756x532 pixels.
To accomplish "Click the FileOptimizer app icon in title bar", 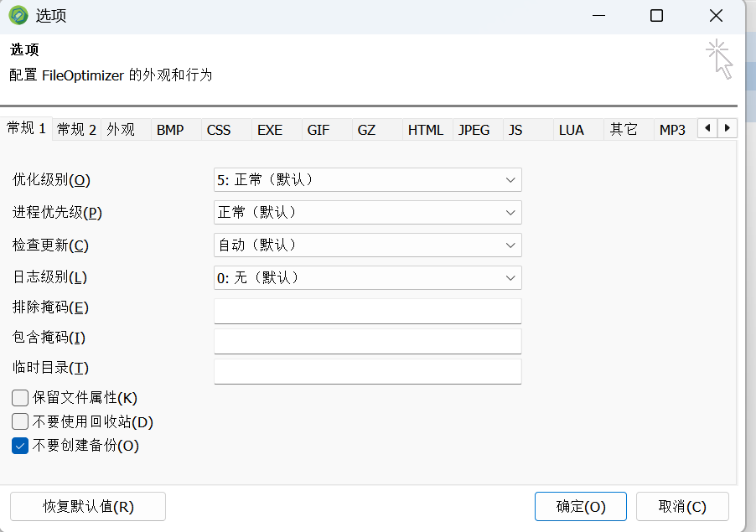I will tap(18, 16).
